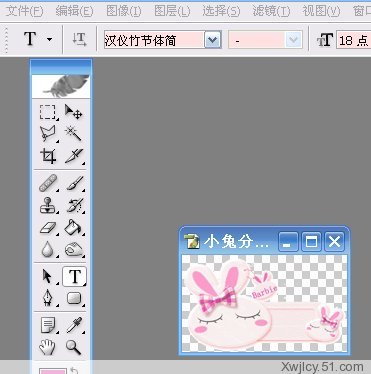Select the Blur tool
The width and height of the screenshot is (371, 374).
point(48,249)
